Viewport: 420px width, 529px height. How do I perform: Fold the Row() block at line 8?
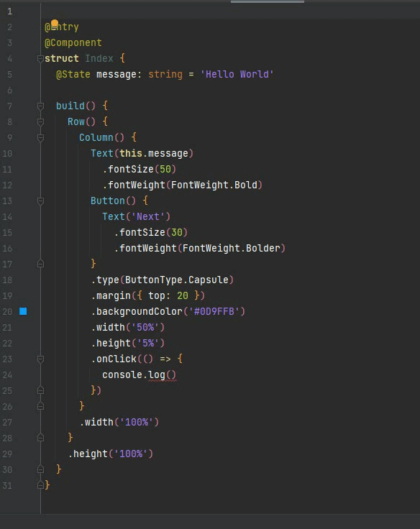point(40,121)
